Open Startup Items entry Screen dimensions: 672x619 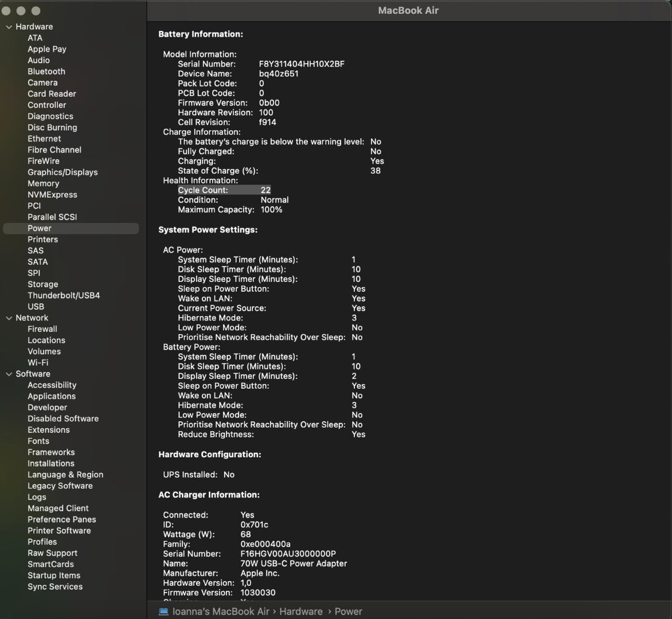(54, 575)
